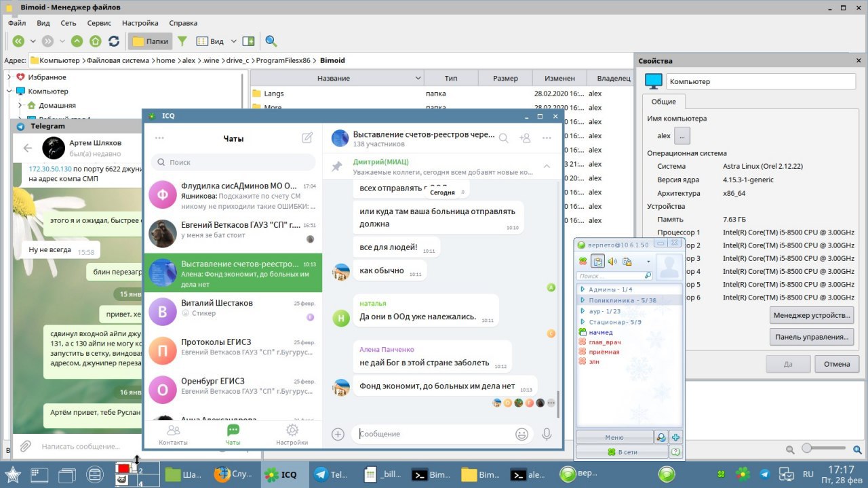
Task: Click the split panel toolbar icon
Action: [x=248, y=41]
